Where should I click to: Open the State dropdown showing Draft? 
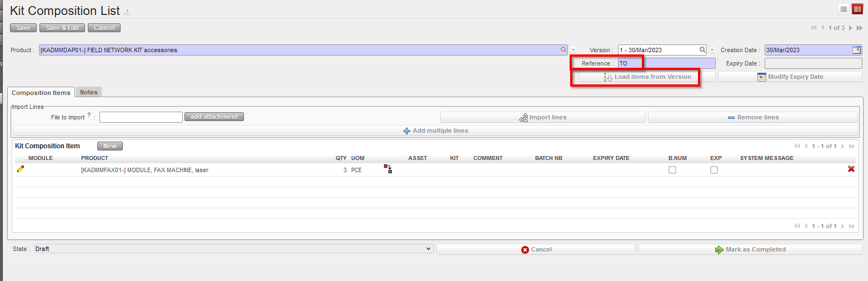[x=233, y=249]
